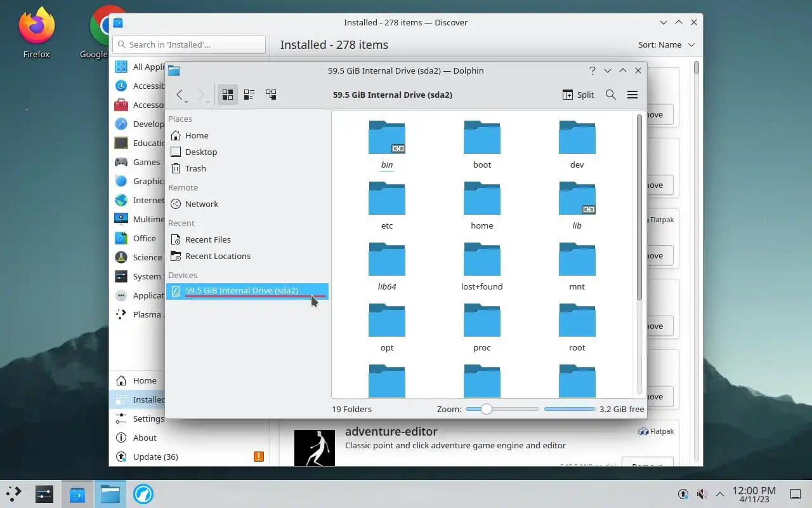Select the boot folder icon
812x508 pixels.
(482, 137)
